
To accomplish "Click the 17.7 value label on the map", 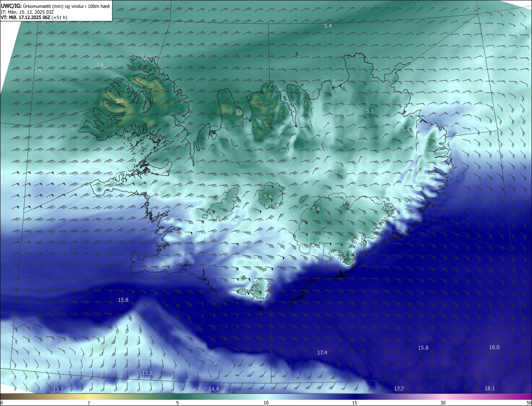I will coord(399,389).
